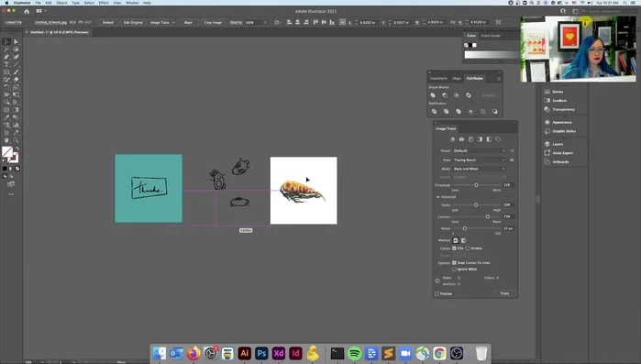Select the Pen tool
The image size is (641, 364).
pos(6,57)
